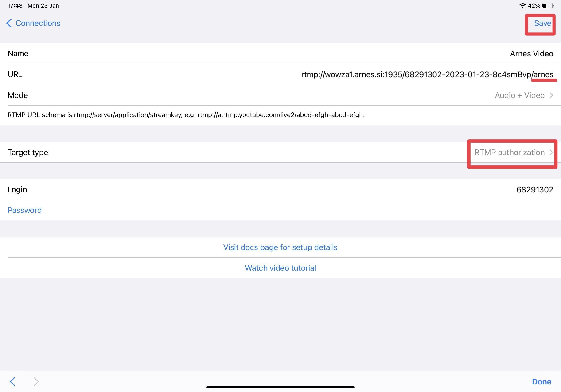Tap the Name label
This screenshot has height=392, width=561.
[x=18, y=54]
